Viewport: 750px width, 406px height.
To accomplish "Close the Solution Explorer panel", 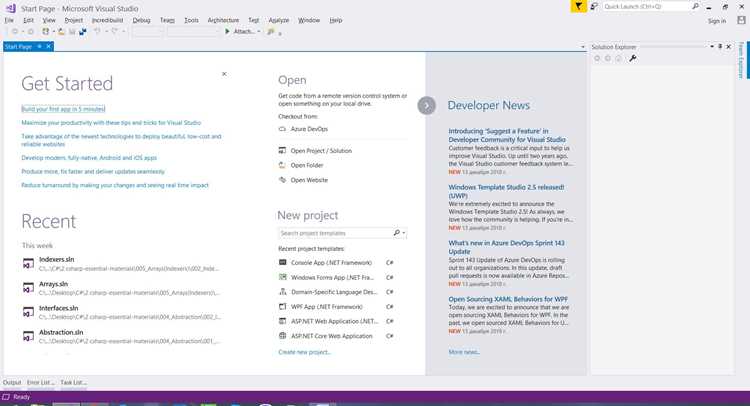I will pyautogui.click(x=728, y=46).
